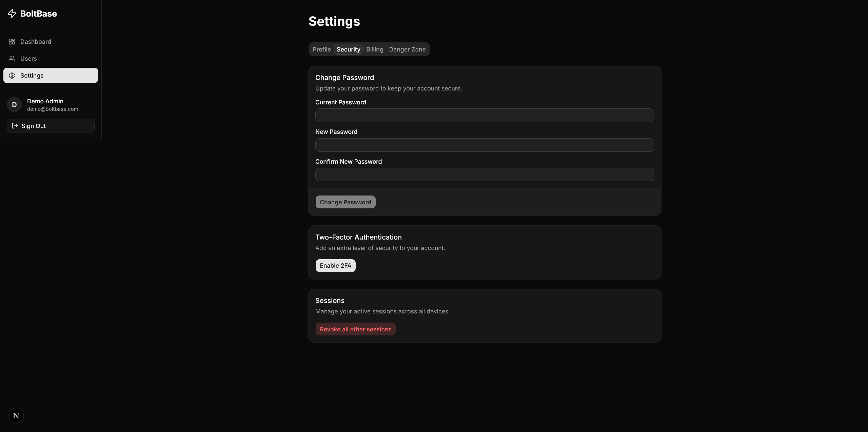
Task: Click the Change Password button
Action: point(345,202)
